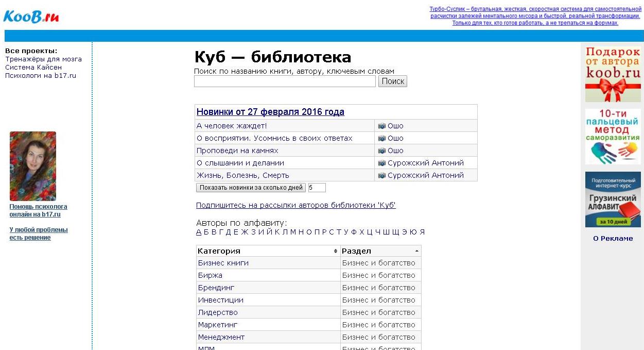This screenshot has width=644, height=350.
Task: Select letter С in authors alphabet
Action: pos(332,232)
